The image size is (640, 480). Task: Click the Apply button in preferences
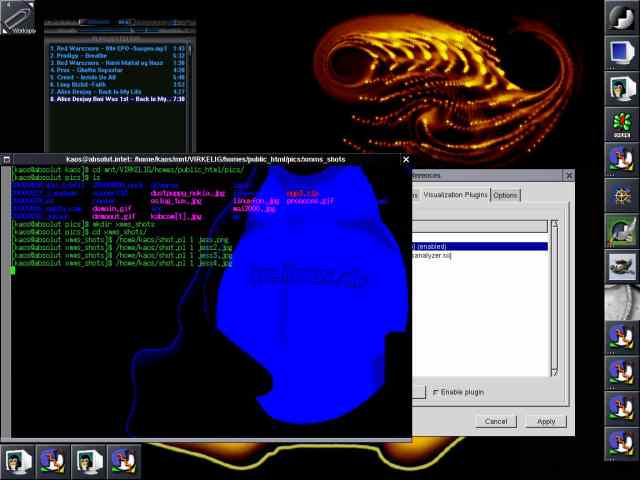click(x=546, y=421)
